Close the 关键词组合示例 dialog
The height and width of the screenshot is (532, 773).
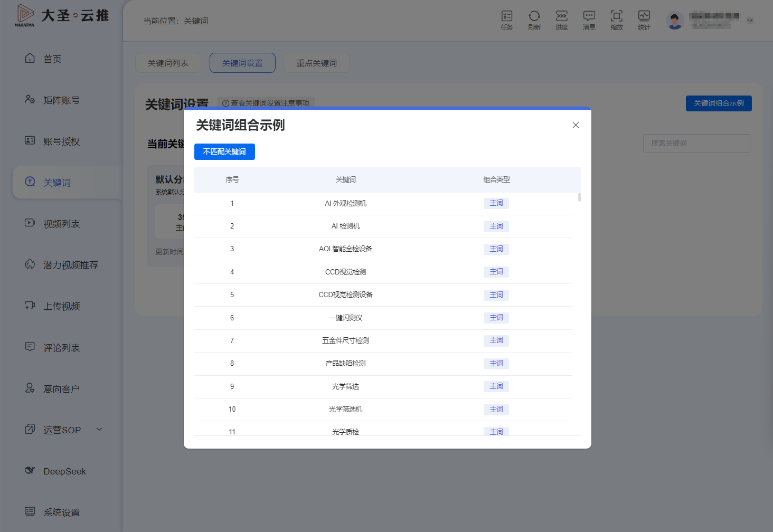pyautogui.click(x=576, y=125)
